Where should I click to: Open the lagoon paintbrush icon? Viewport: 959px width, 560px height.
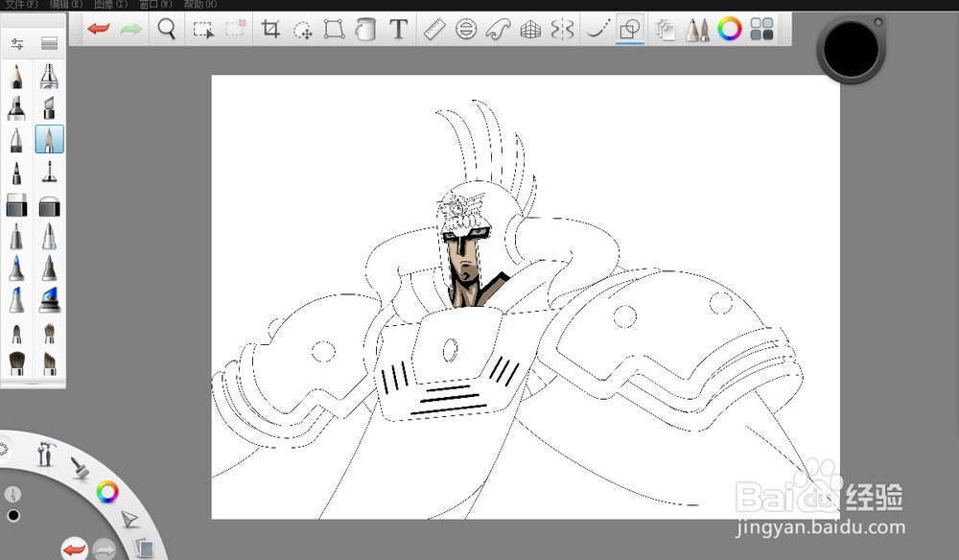(80, 468)
